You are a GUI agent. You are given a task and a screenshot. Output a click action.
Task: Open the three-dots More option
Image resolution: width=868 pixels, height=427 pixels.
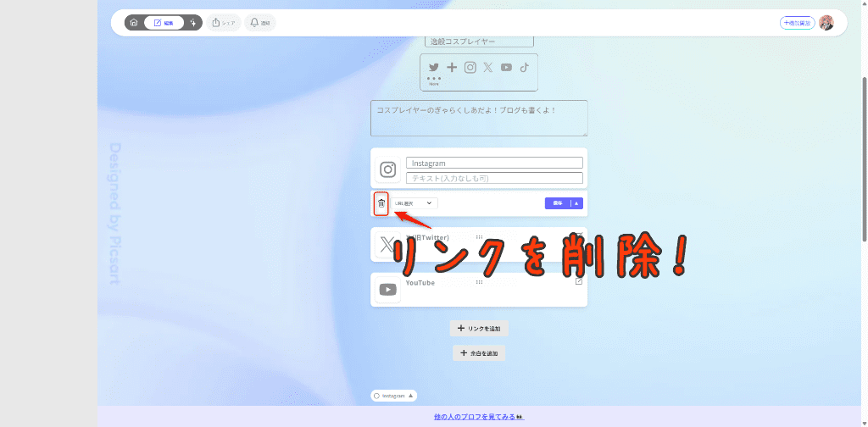pos(434,80)
